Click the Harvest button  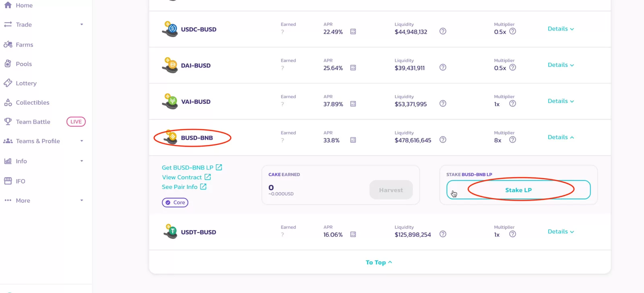(x=391, y=190)
